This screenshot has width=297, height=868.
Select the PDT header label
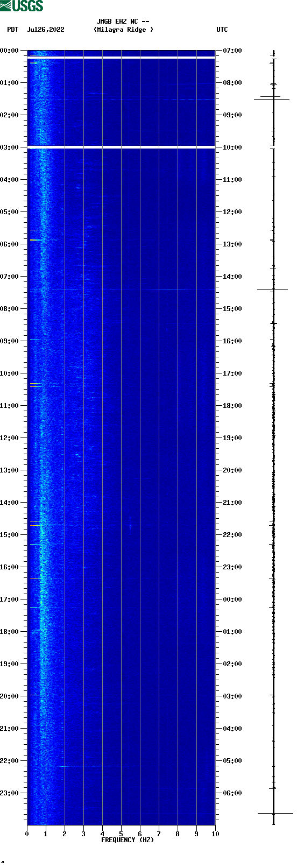tap(12, 30)
